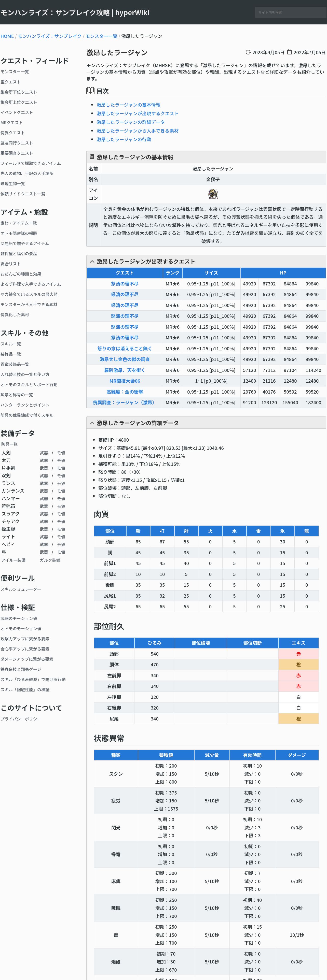327x980 pixels.
Task: Open モンハンライズ：サンブレイク breadcrumb
Action: (x=49, y=36)
